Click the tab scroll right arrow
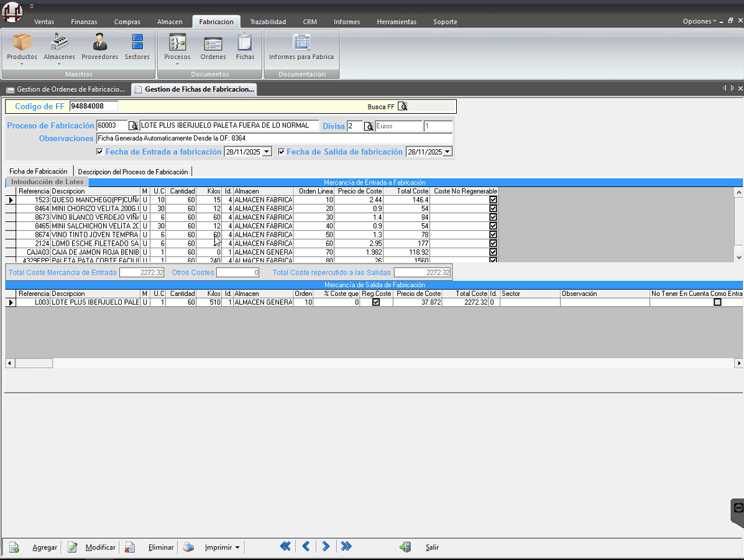The height and width of the screenshot is (560, 744). pos(732,88)
